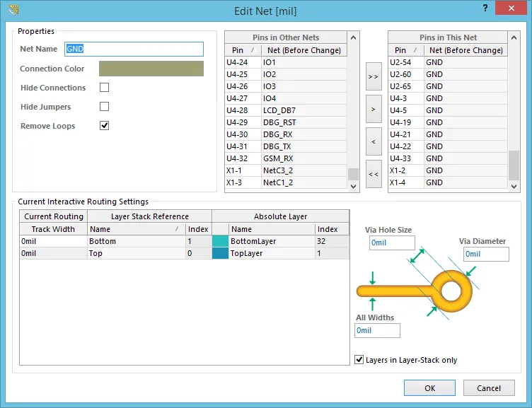The width and height of the screenshot is (532, 408).
Task: Toggle Layers in Layer-Stack only checkbox
Action: (359, 360)
